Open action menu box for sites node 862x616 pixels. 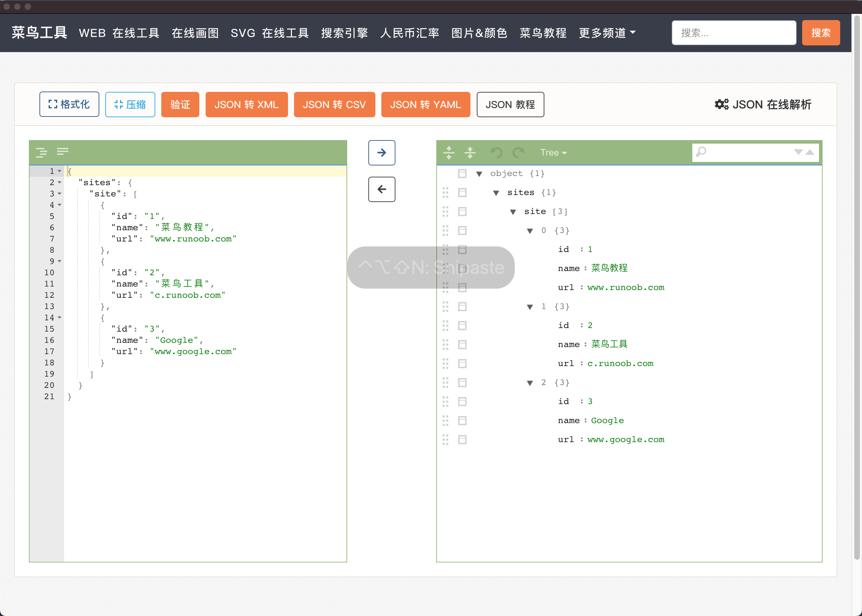coord(462,193)
